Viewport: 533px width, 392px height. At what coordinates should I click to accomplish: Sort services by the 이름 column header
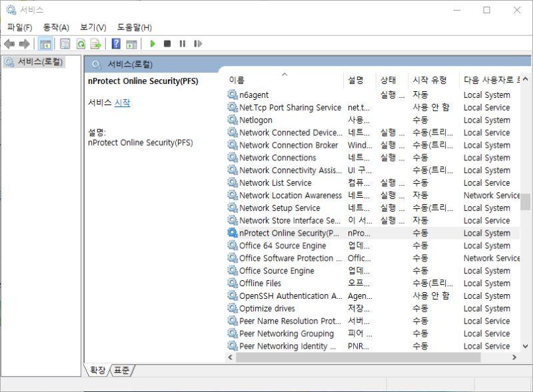[238, 79]
